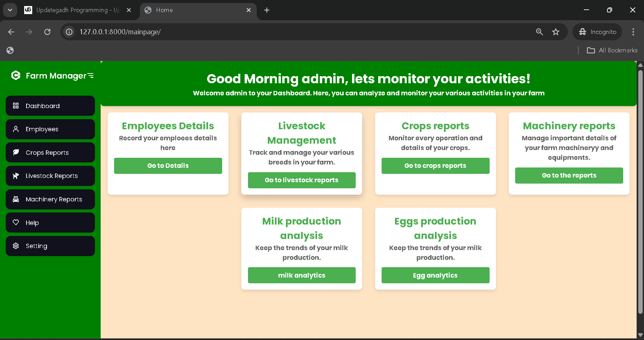This screenshot has width=644, height=340.
Task: Click the Go to livestock reports button
Action: [x=302, y=180]
